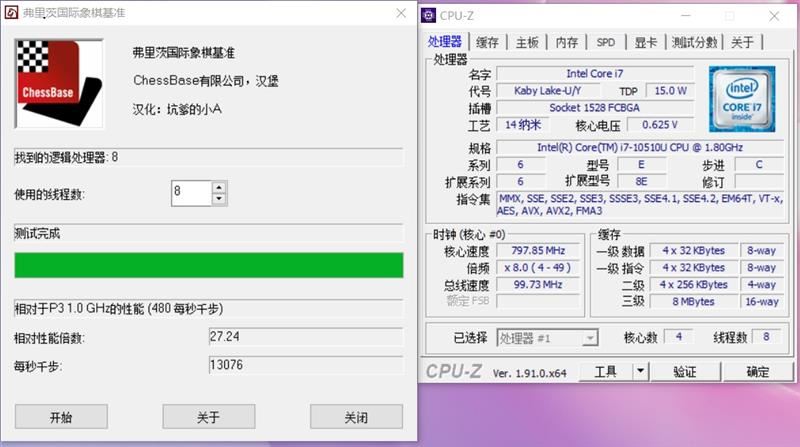
Task: Click the core voltage value 0.625 V
Action: tap(660, 125)
